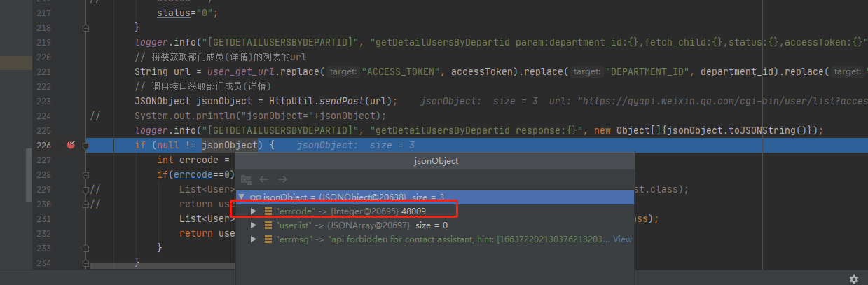The image size is (868, 285).
Task: Open the View link for errmsg value
Action: 622,239
